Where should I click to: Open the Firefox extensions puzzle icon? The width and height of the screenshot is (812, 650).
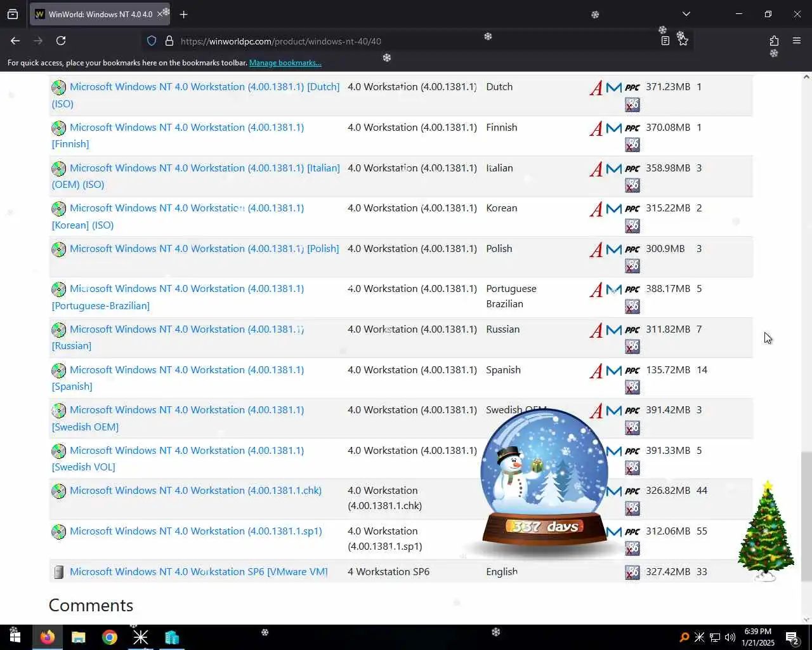click(774, 41)
